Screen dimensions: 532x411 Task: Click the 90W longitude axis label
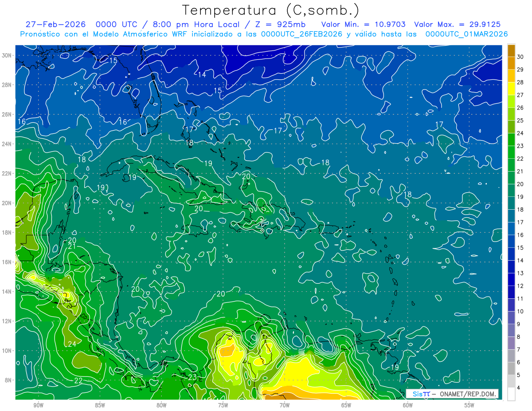(38, 405)
